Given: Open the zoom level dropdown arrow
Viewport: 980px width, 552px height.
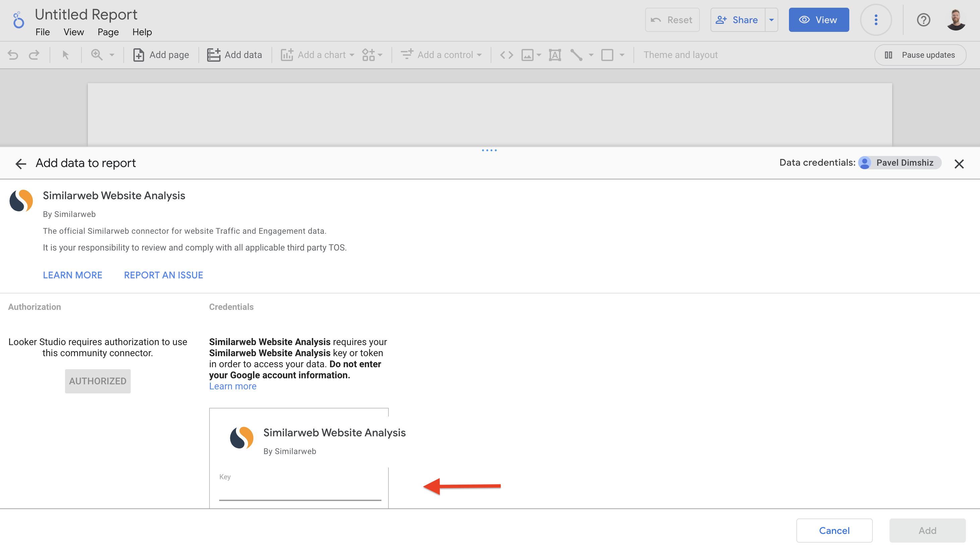Looking at the screenshot, I should (x=112, y=55).
